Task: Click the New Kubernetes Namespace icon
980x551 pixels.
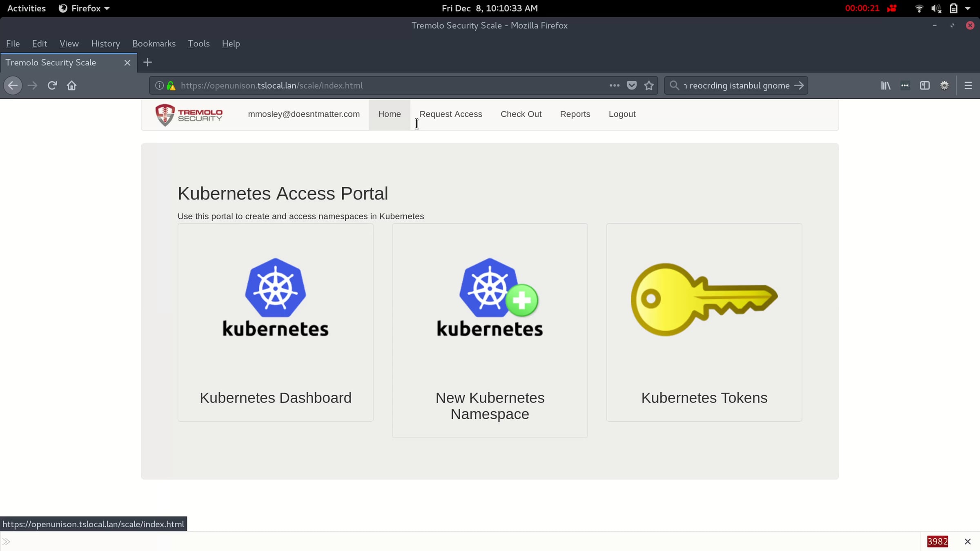Action: (x=490, y=297)
